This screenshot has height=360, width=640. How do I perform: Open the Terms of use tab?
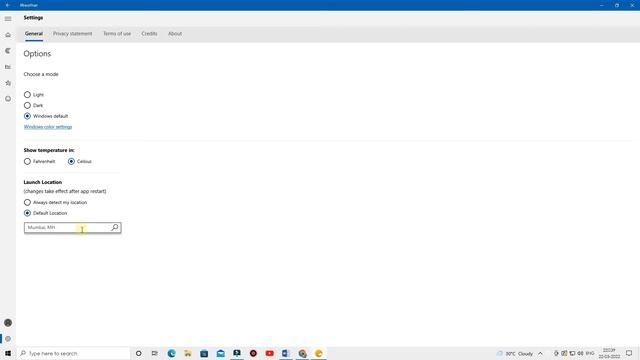click(x=117, y=33)
